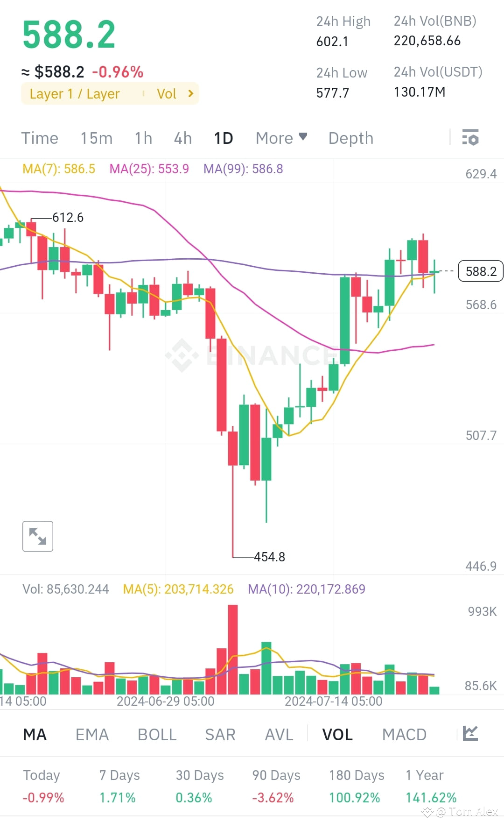
Task: Toggle the MACD indicator on
Action: 404,734
